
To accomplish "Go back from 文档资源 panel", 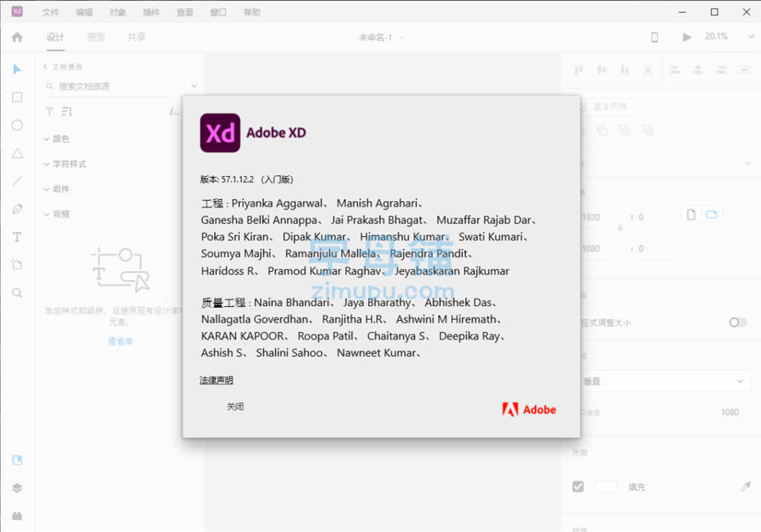I will (x=45, y=67).
